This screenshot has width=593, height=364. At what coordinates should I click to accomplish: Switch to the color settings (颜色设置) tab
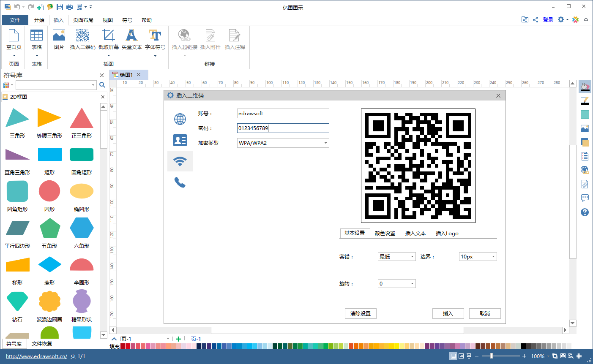click(385, 234)
